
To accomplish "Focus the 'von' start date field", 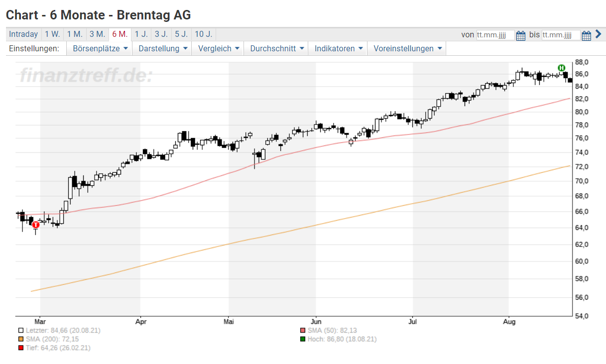I will pyautogui.click(x=495, y=35).
